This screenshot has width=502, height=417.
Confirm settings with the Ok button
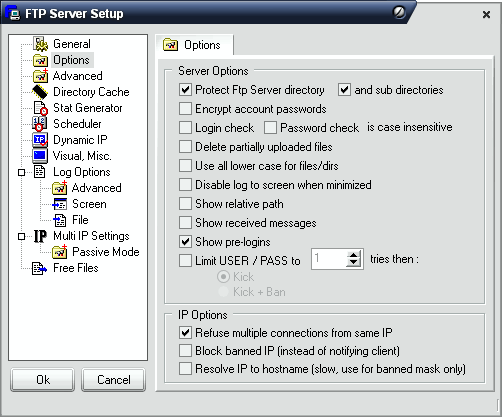click(43, 380)
